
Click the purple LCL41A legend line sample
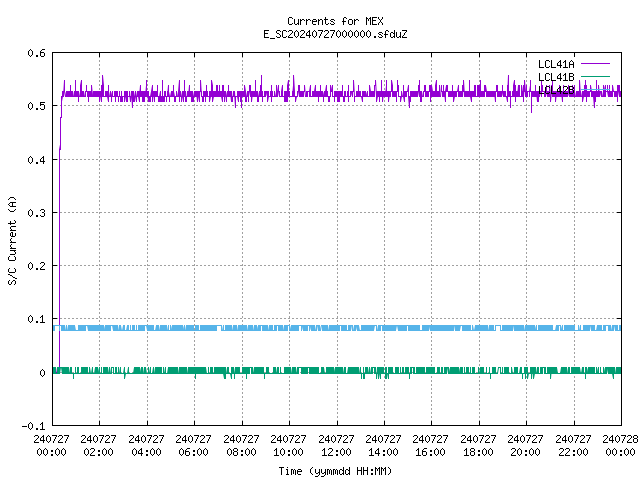[x=595, y=64]
